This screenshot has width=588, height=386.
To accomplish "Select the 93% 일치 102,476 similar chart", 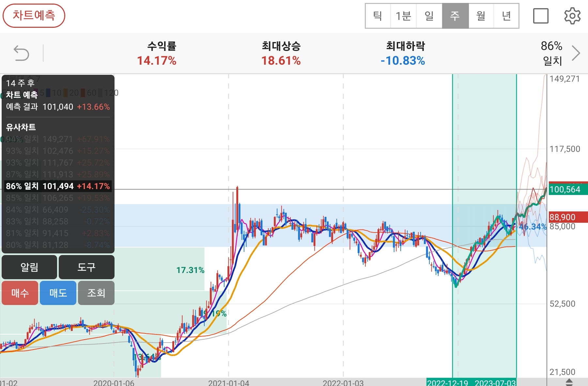I will (58, 151).
